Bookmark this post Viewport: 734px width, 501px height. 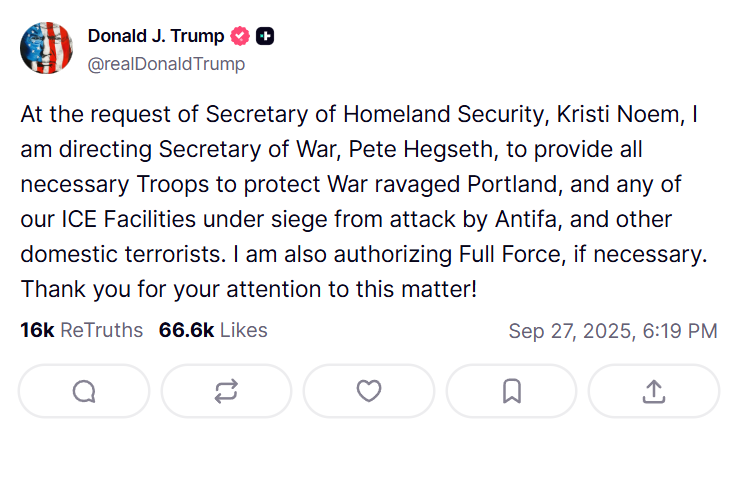(x=511, y=391)
